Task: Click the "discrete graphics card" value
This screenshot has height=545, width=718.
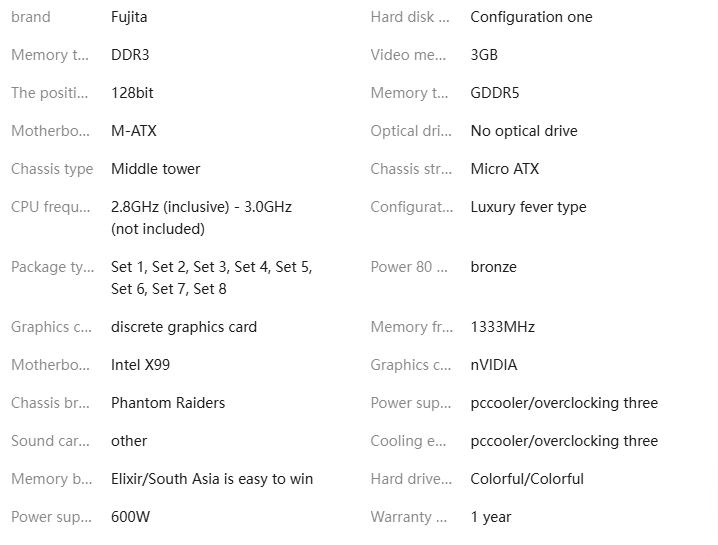Action: [184, 327]
